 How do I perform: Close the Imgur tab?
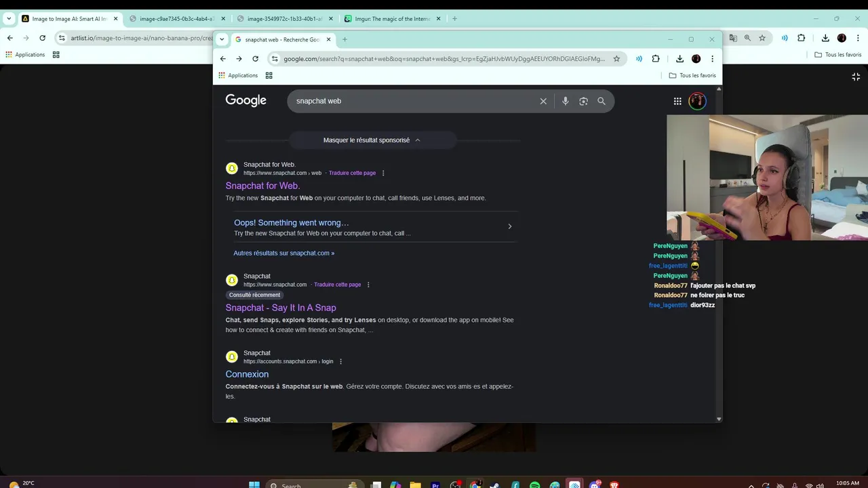tap(438, 18)
